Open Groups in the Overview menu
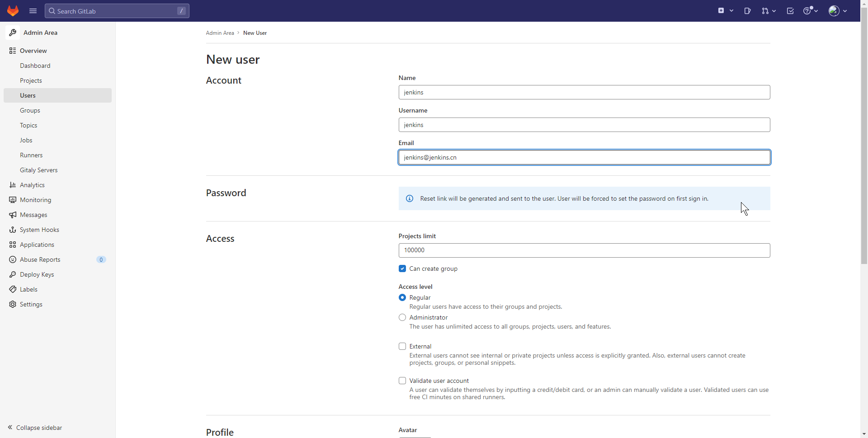Viewport: 868px width, 438px height. tap(30, 110)
